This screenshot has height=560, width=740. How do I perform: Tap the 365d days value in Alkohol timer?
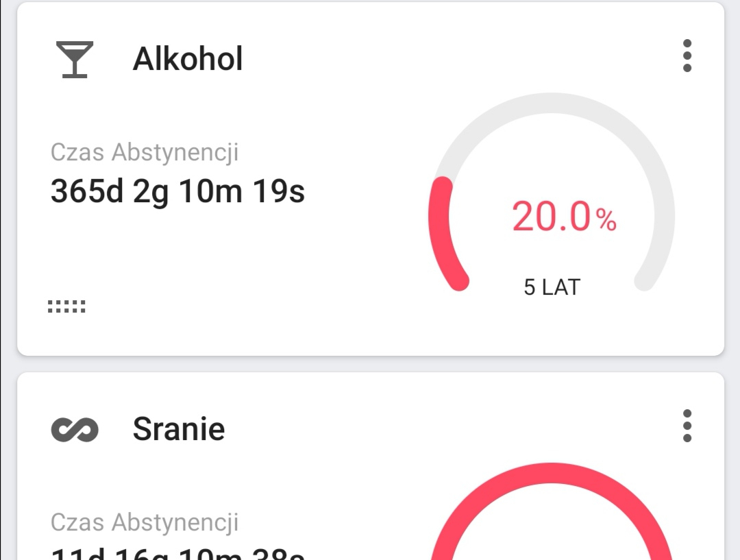pos(87,192)
